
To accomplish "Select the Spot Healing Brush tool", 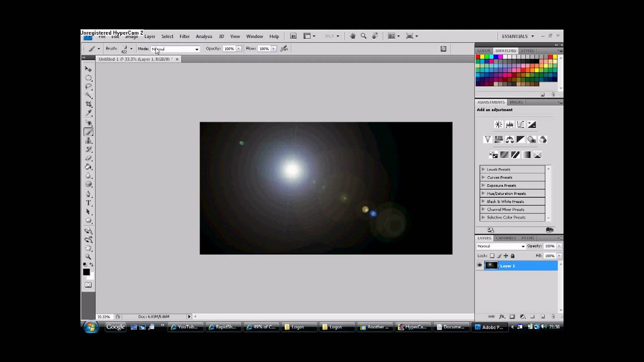I will [x=89, y=123].
